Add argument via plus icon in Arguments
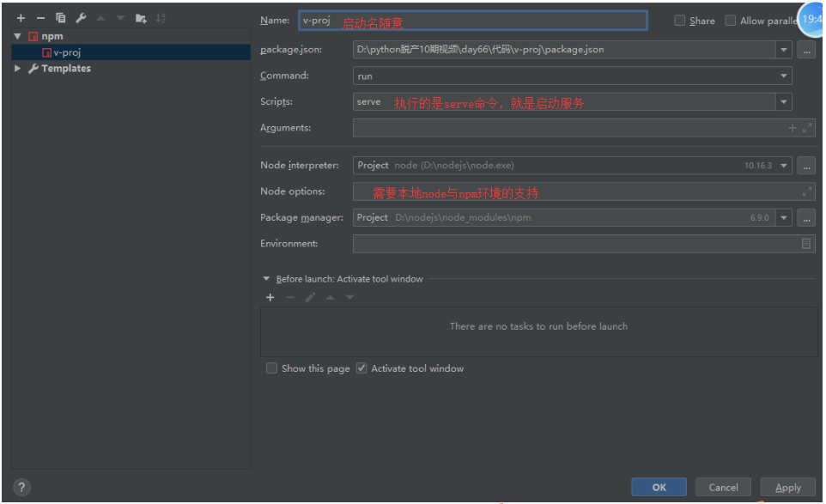 793,128
